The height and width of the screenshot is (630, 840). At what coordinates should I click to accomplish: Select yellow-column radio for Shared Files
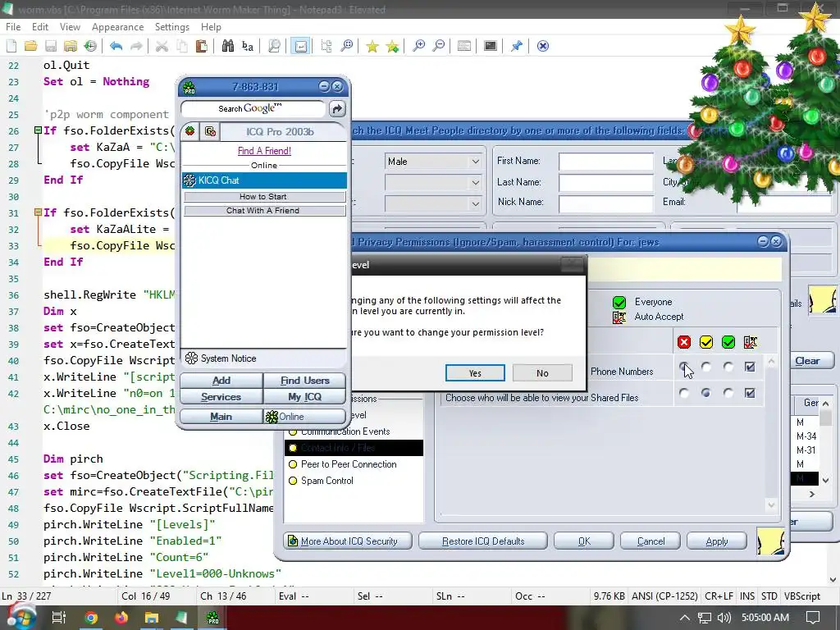pos(706,393)
